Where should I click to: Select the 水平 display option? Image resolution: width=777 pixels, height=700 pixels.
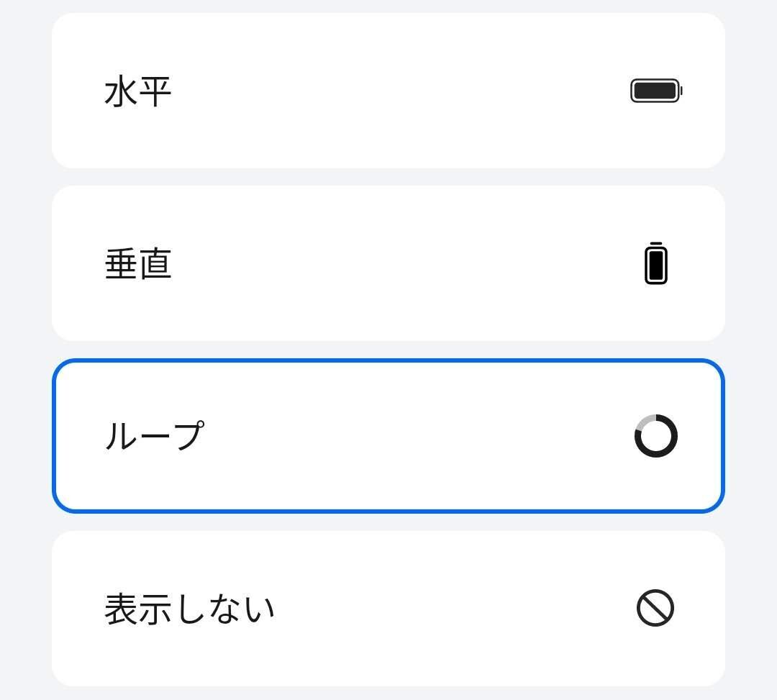pos(388,91)
